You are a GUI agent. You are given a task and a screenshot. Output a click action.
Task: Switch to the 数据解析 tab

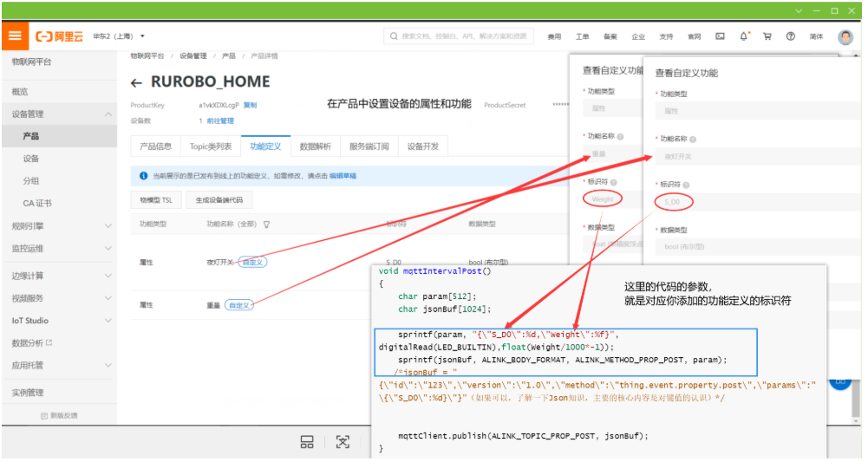[x=315, y=146]
